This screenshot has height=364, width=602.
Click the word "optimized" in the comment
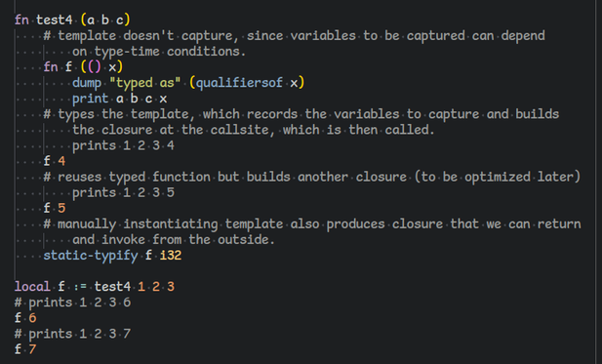498,177
